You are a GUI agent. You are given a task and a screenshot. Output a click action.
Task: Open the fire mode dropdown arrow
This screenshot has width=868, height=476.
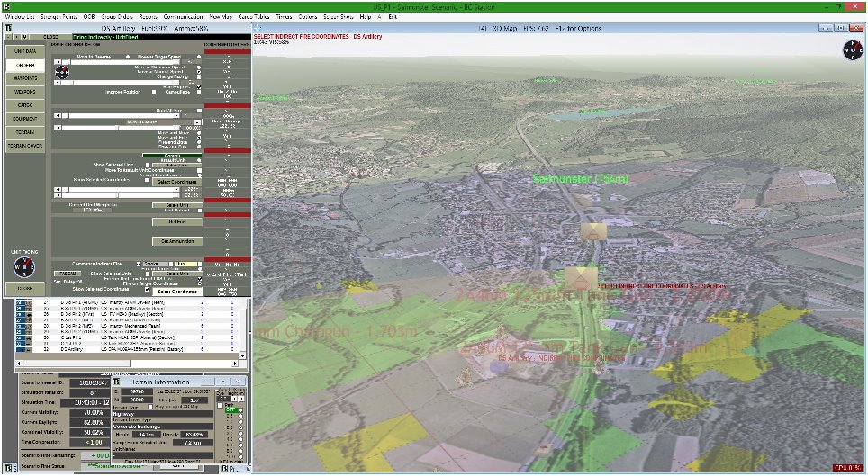pyautogui.click(x=196, y=121)
